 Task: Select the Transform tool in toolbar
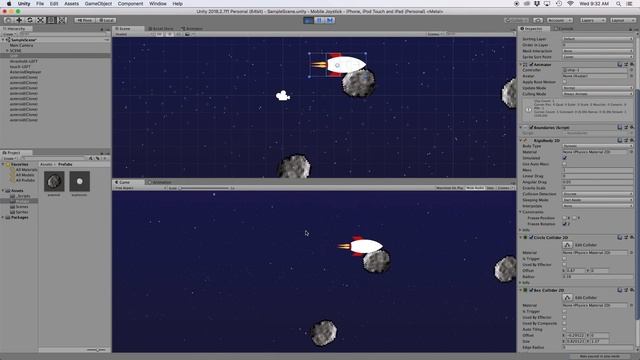[x=62, y=20]
